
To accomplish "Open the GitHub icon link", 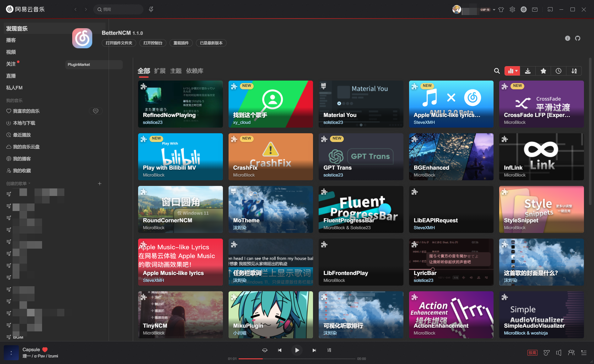I will 577,38.
